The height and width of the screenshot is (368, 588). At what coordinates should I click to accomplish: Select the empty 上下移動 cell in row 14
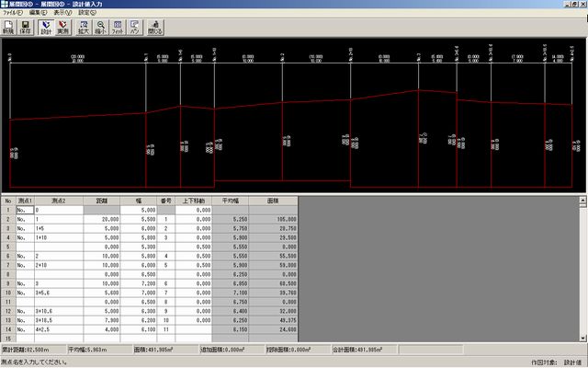(194, 329)
